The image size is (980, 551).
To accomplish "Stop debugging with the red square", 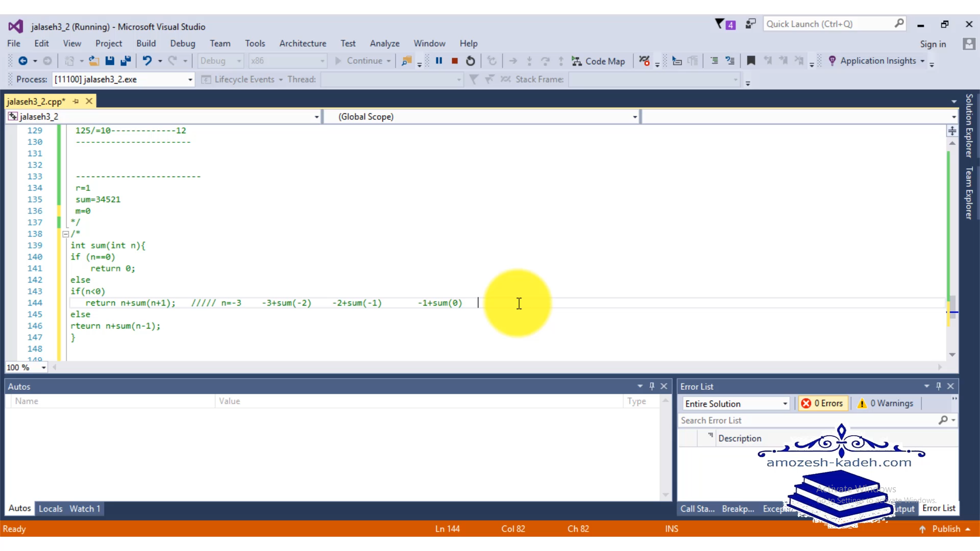I will (x=454, y=61).
